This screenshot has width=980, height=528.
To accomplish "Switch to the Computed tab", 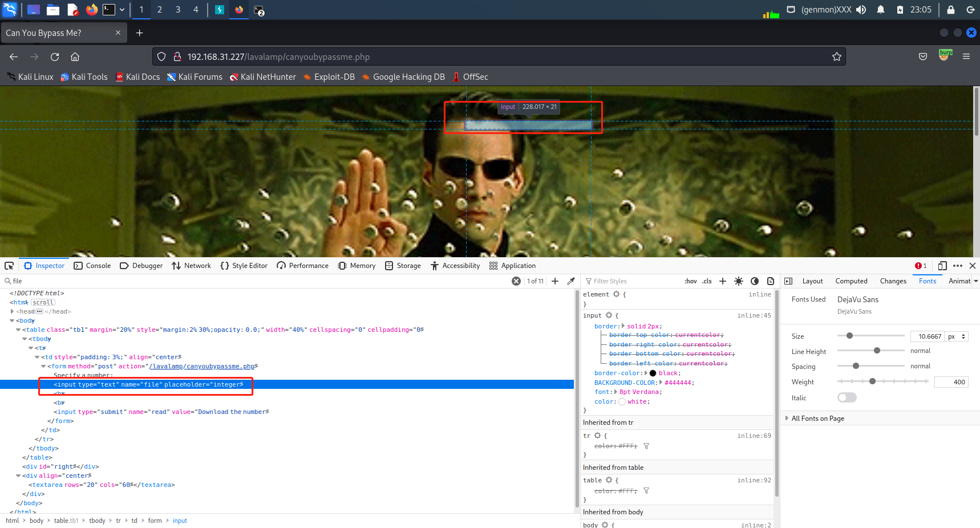I will 851,281.
